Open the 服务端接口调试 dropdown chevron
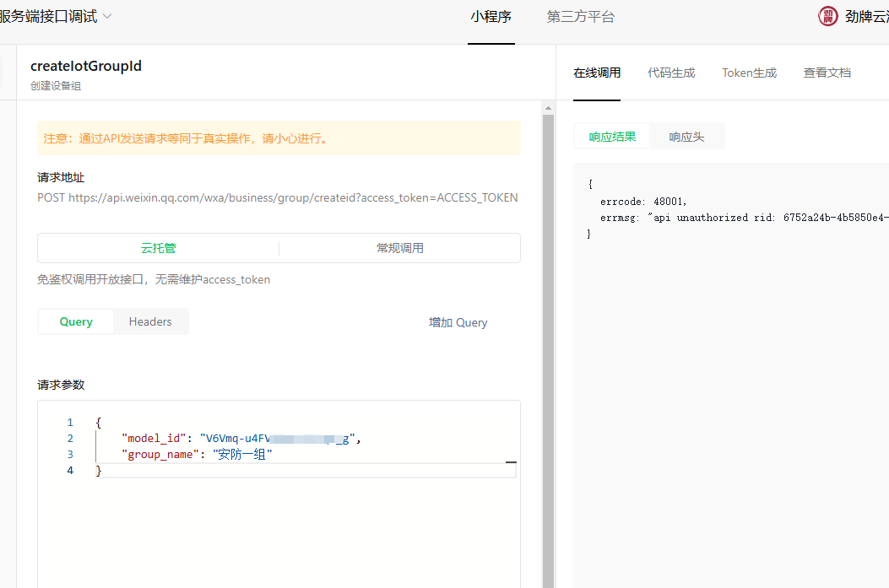889x588 pixels. pyautogui.click(x=107, y=16)
